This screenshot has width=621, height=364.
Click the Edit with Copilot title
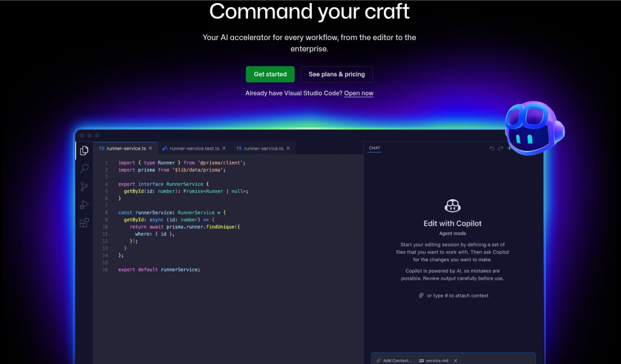click(x=452, y=223)
